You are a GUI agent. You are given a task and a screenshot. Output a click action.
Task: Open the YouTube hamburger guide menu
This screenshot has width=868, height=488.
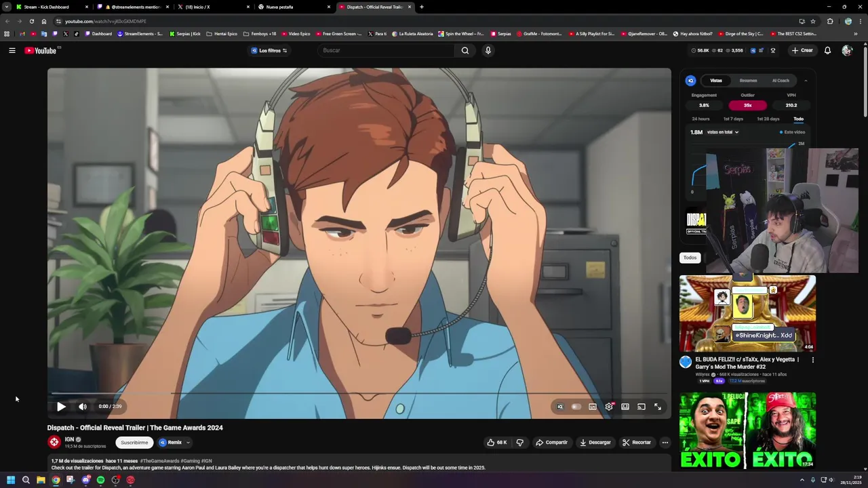click(x=12, y=50)
